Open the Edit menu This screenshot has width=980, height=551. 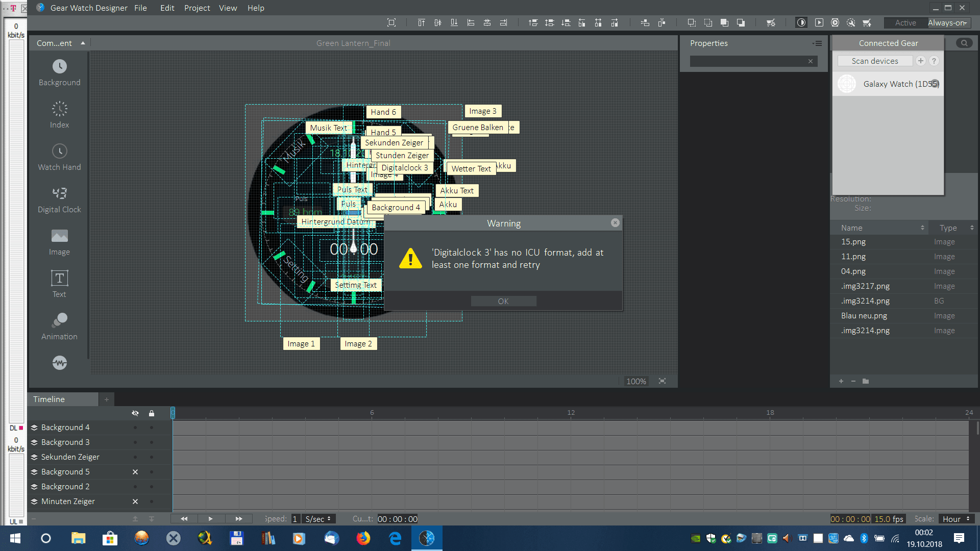tap(167, 8)
